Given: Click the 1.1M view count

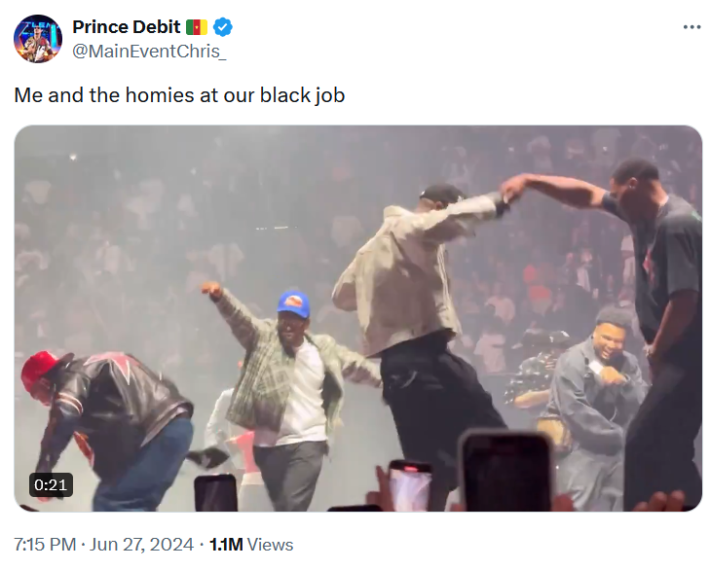Looking at the screenshot, I should click(226, 544).
